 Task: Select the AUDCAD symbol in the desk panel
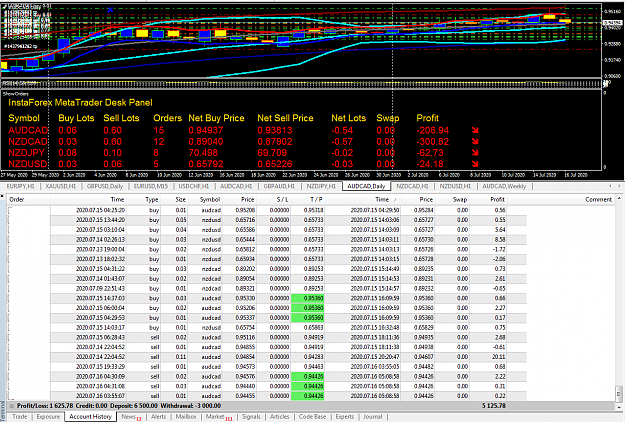(28, 130)
